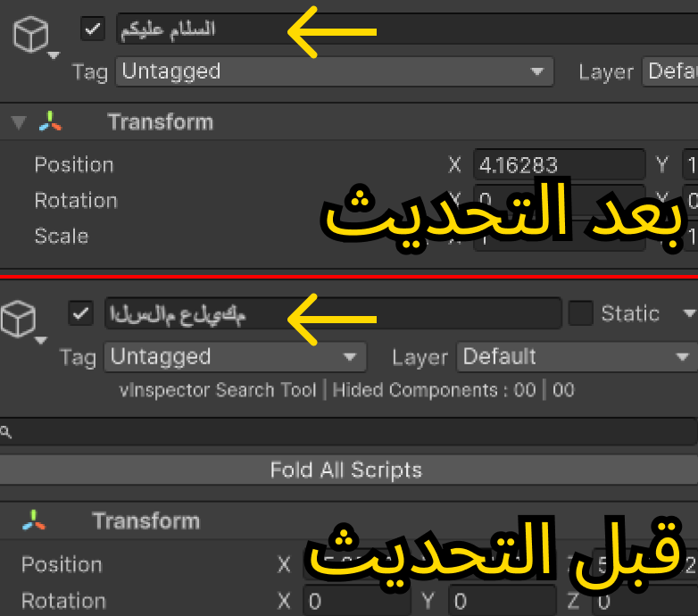Click the Rotation Z field in the lower inspector
The height and width of the screenshot is (616, 698).
645,602
